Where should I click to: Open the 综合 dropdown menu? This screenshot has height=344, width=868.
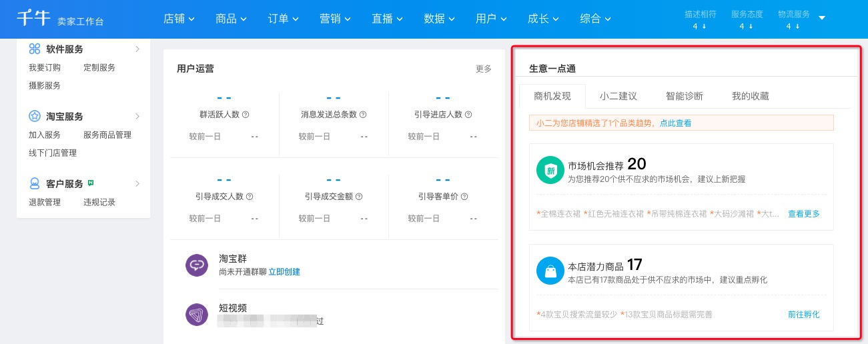point(595,19)
